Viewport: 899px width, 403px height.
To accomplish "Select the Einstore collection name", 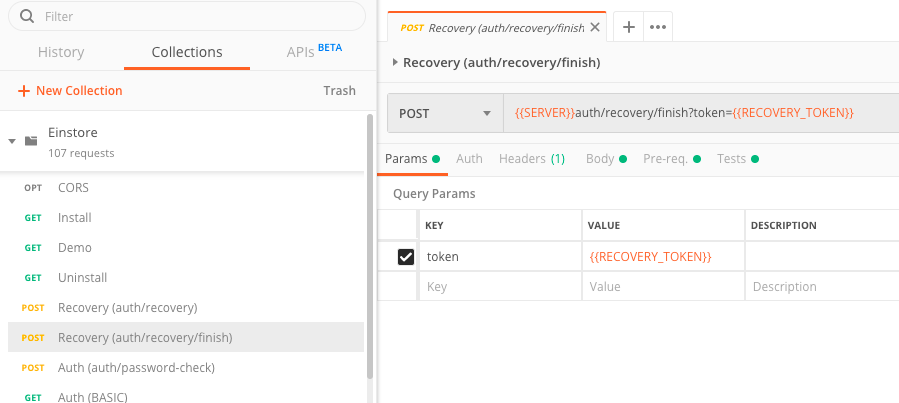I will [x=73, y=132].
